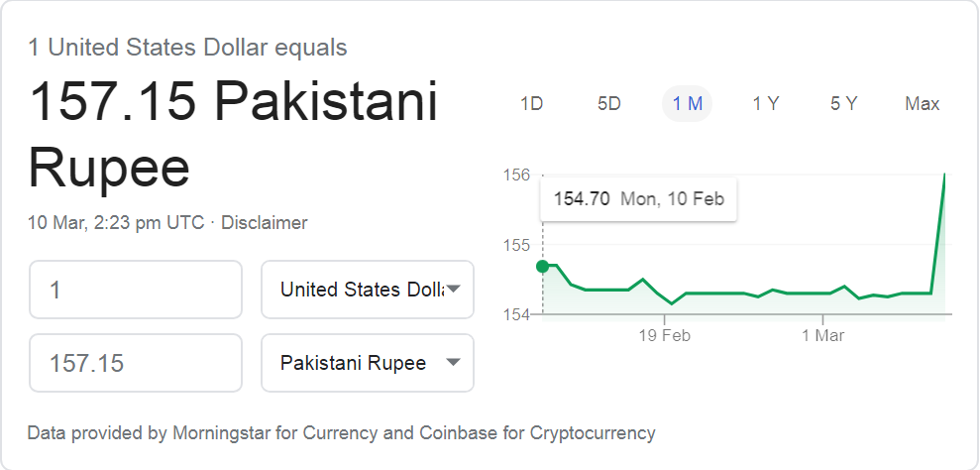The image size is (980, 470).
Task: Click the 156 y-axis label
Action: coord(516,176)
